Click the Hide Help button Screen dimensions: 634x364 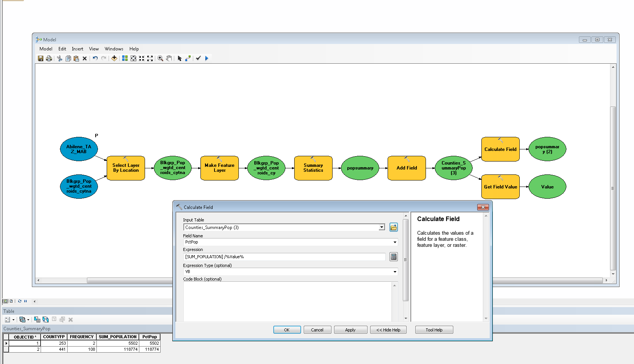(388, 330)
